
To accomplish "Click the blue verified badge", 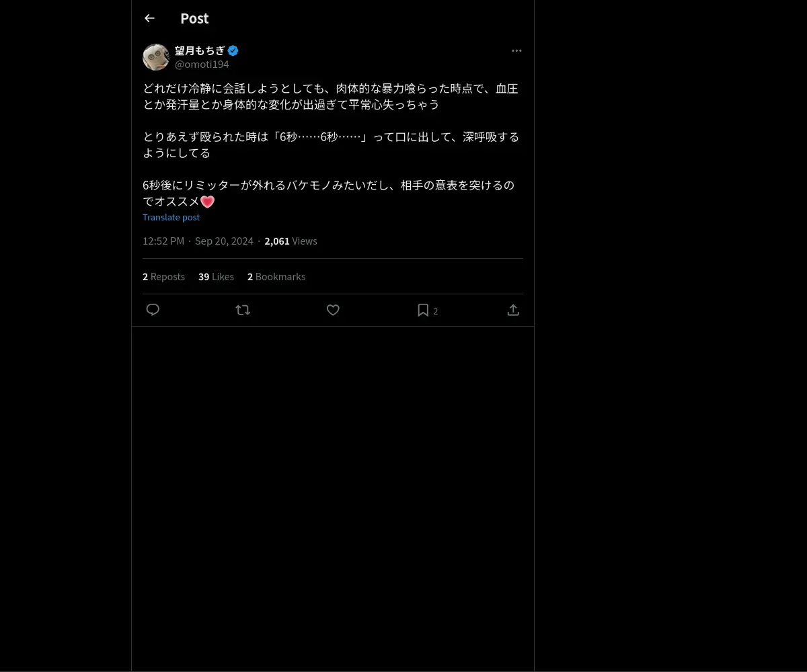I will 233,50.
